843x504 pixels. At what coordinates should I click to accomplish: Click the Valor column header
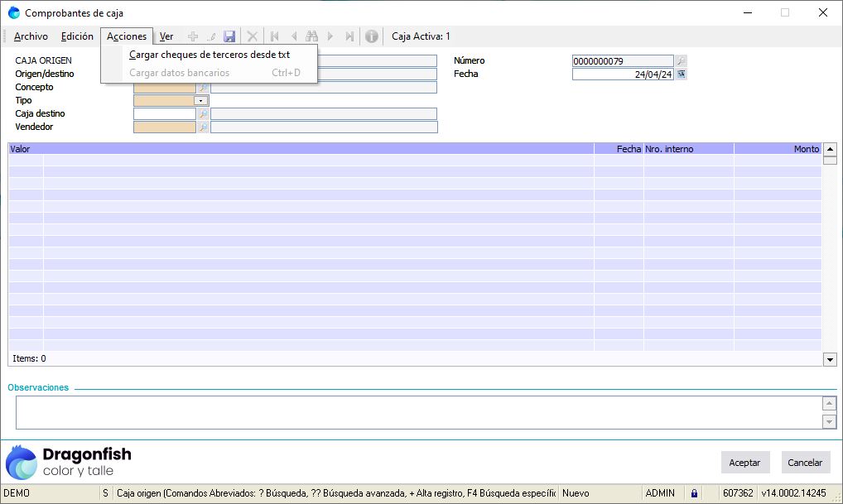tap(301, 149)
